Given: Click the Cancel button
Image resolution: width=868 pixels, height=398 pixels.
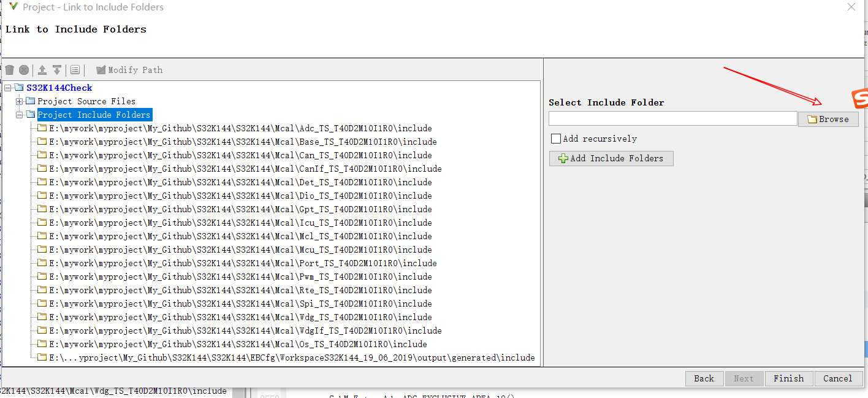Looking at the screenshot, I should click(x=837, y=378).
